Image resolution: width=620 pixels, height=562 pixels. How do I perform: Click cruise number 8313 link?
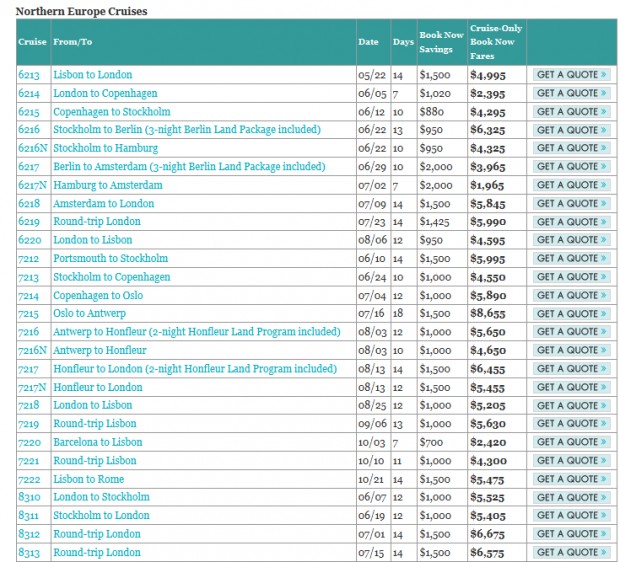pos(29,553)
